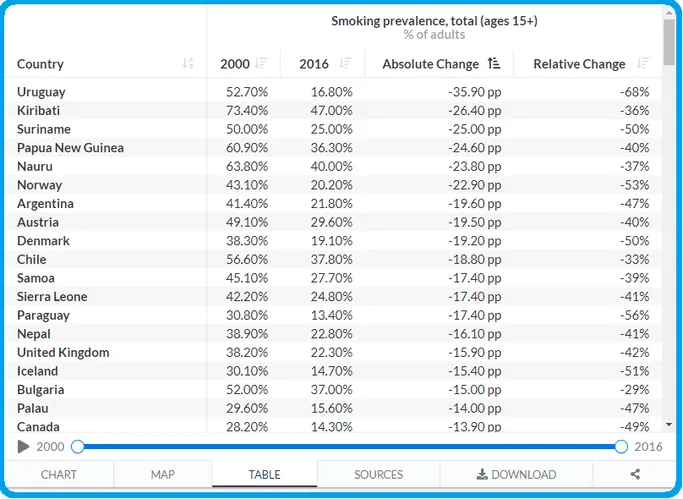
Task: Toggle Absolute Change ascending sort icon
Action: tap(494, 64)
